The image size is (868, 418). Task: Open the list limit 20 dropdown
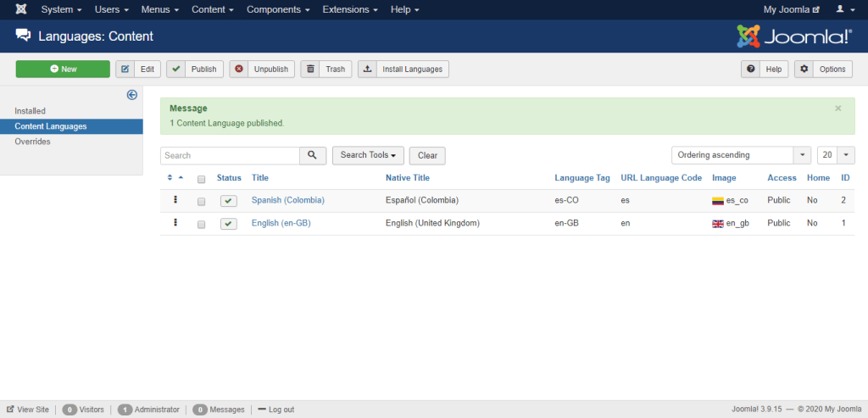click(x=836, y=155)
